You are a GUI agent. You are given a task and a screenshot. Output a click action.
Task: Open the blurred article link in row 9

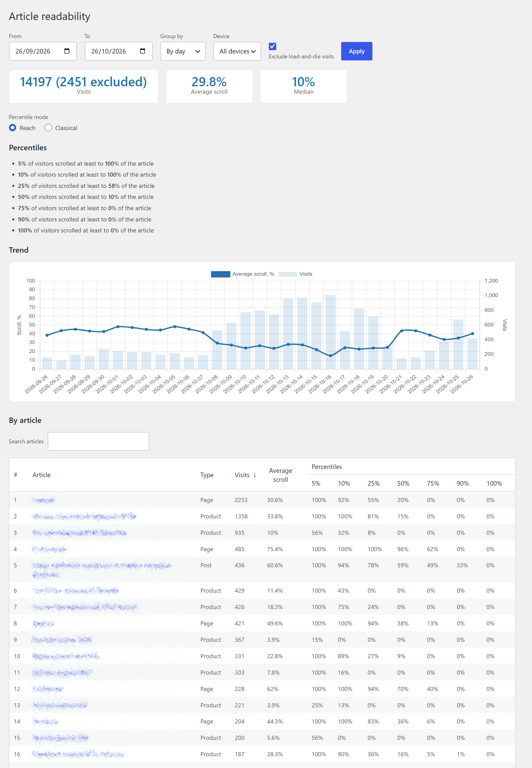(62, 639)
